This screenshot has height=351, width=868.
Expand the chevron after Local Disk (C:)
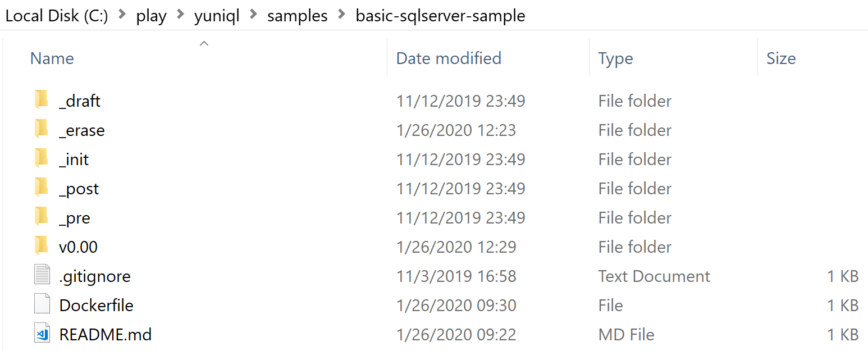tap(122, 15)
